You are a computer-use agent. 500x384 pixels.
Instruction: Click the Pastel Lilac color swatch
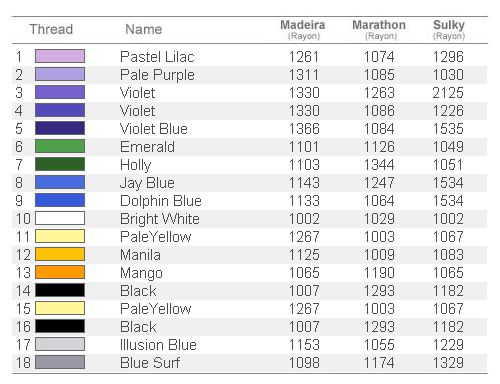[60, 56]
